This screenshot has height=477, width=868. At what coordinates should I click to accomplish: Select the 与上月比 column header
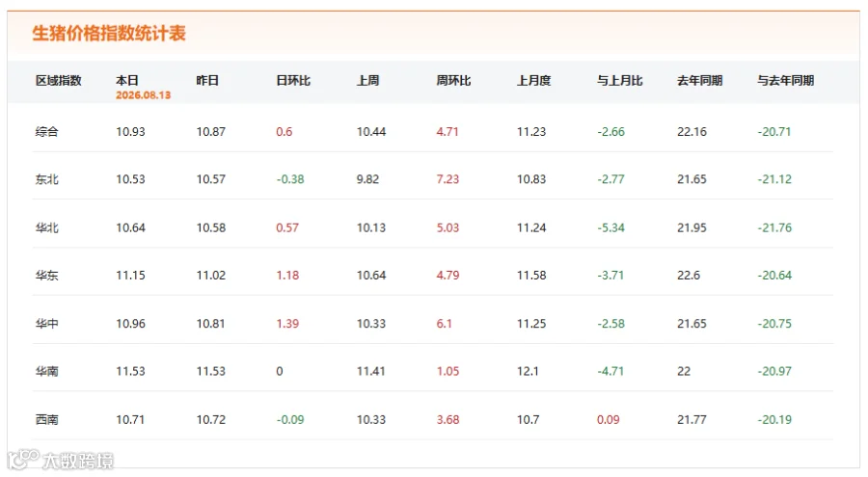point(619,81)
